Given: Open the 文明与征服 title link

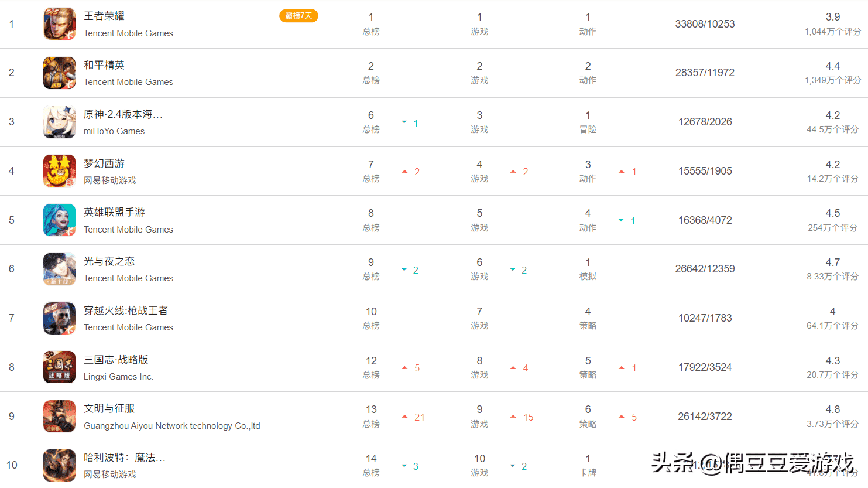Looking at the screenshot, I should click(109, 408).
